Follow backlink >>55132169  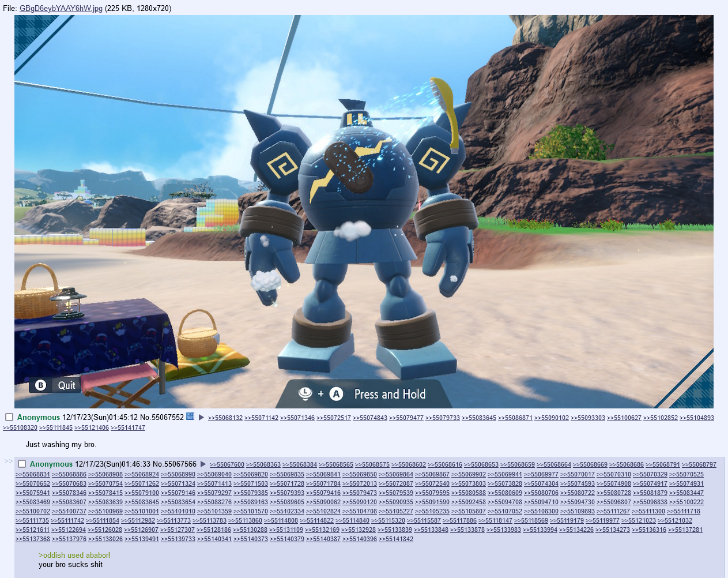tap(322, 530)
